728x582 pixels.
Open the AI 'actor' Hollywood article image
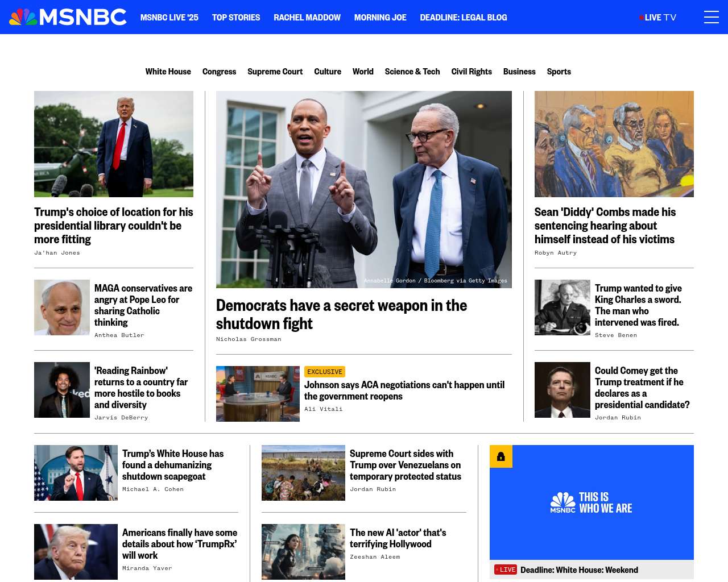(x=303, y=552)
